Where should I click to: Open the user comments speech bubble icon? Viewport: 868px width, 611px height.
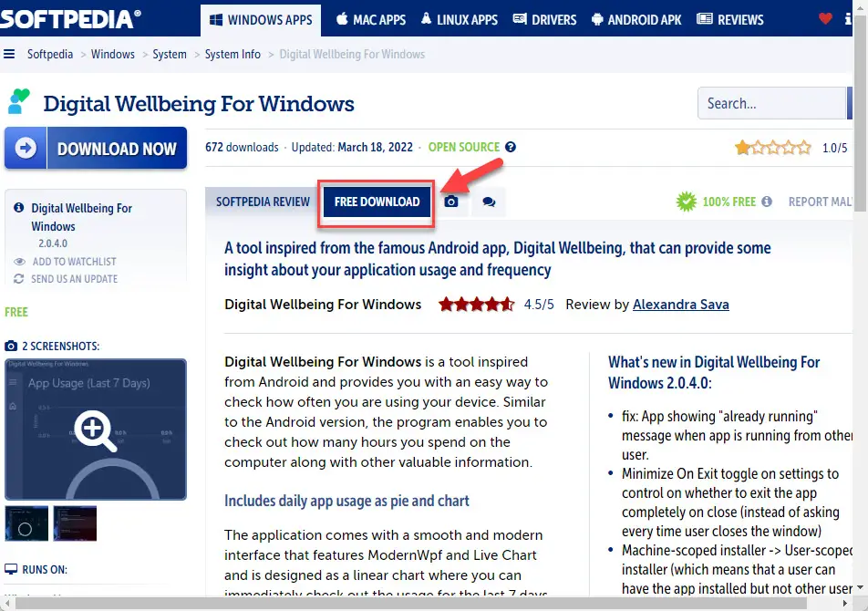point(489,202)
